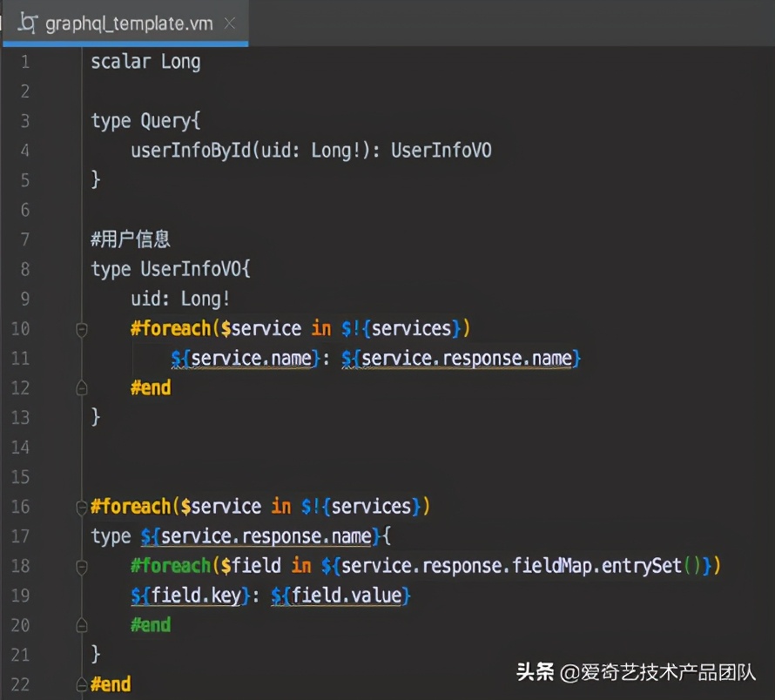Click the '#end' keyword on line 22
Screen dimensions: 775x700
tap(111, 684)
